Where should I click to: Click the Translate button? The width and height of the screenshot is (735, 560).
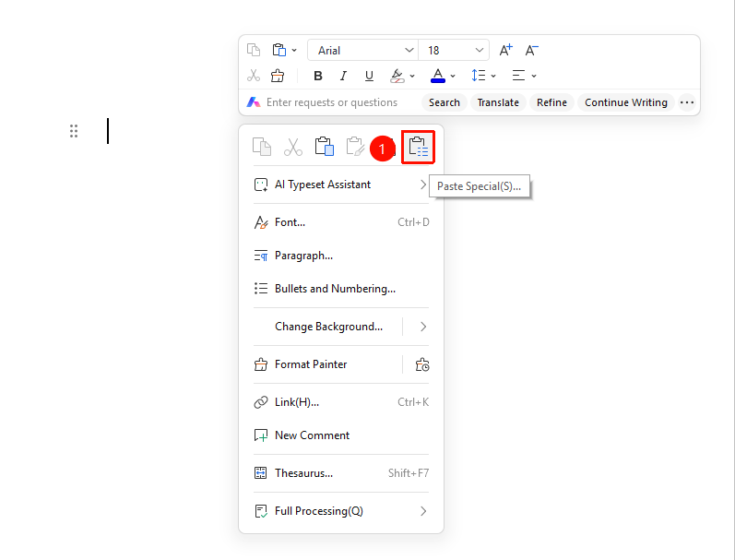(x=498, y=102)
